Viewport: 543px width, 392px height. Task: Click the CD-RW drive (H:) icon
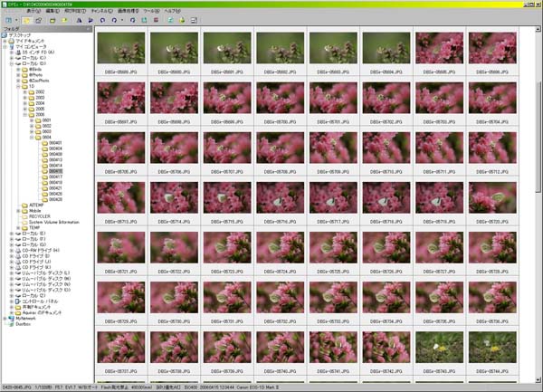18,251
